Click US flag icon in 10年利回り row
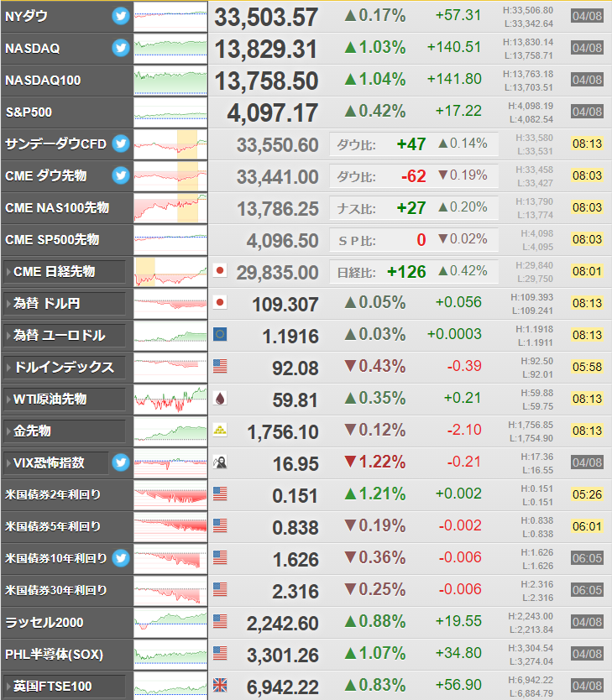Screen dimensions: 612x700 [220, 557]
